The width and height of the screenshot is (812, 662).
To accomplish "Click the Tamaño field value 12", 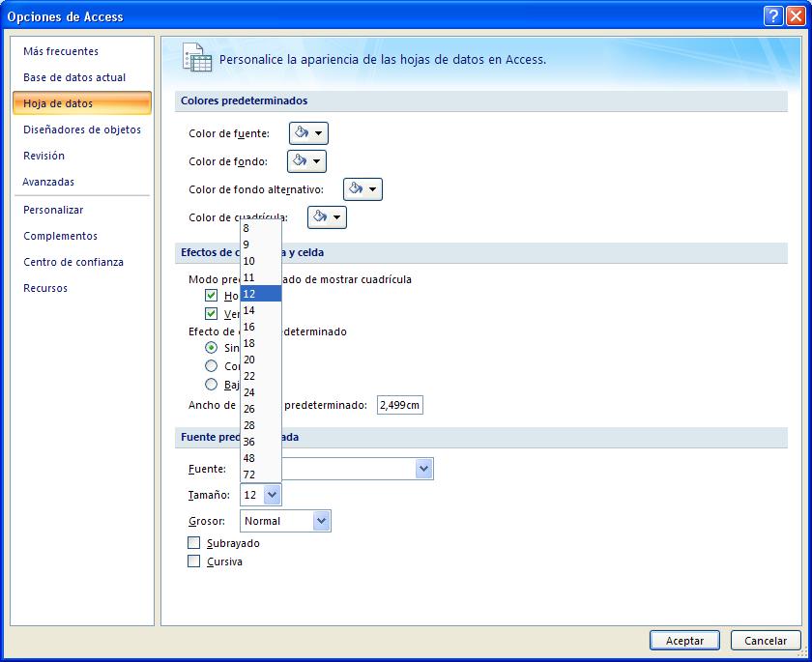I will (252, 495).
